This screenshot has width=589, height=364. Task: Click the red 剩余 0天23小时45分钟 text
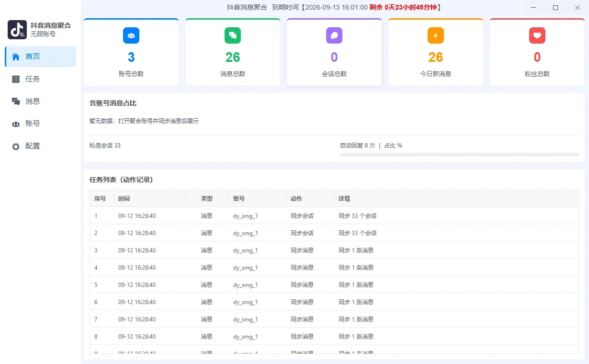tap(404, 8)
